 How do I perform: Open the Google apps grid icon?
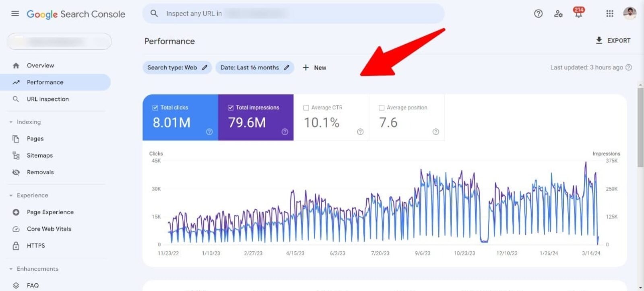click(610, 14)
